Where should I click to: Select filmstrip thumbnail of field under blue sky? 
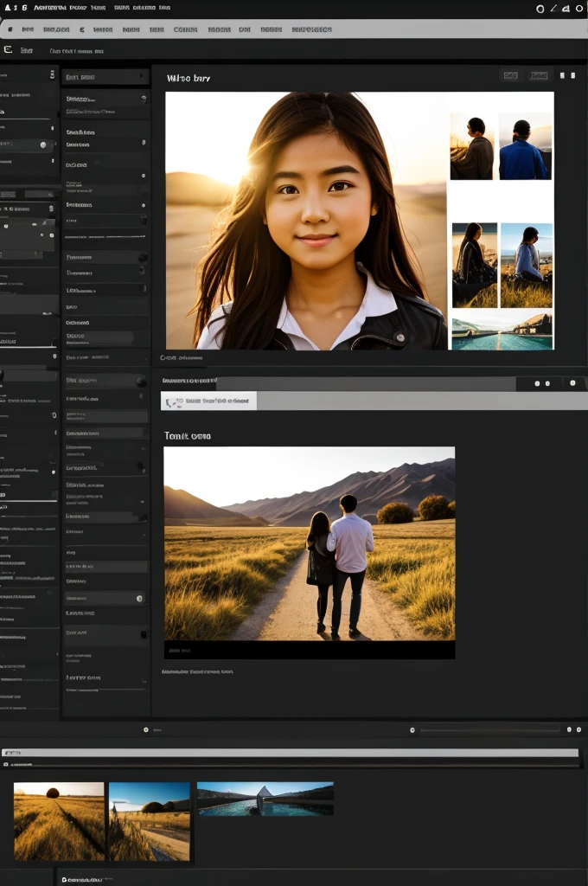(x=149, y=821)
